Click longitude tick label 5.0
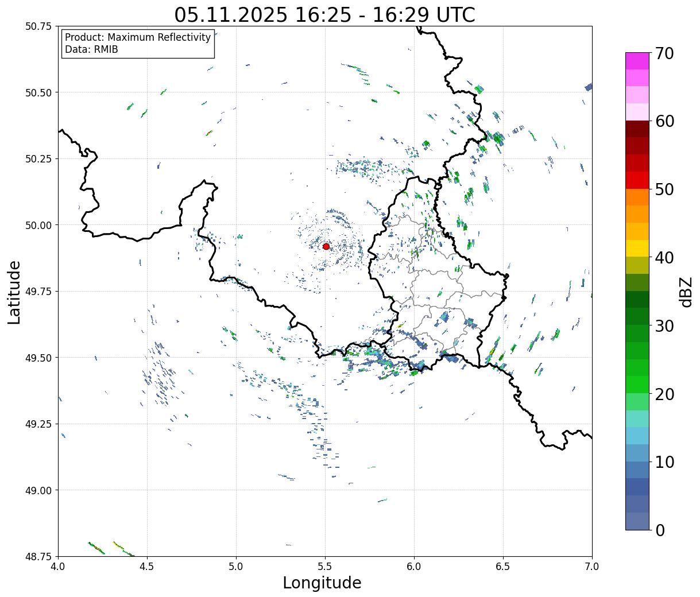700x597 pixels. coord(236,566)
